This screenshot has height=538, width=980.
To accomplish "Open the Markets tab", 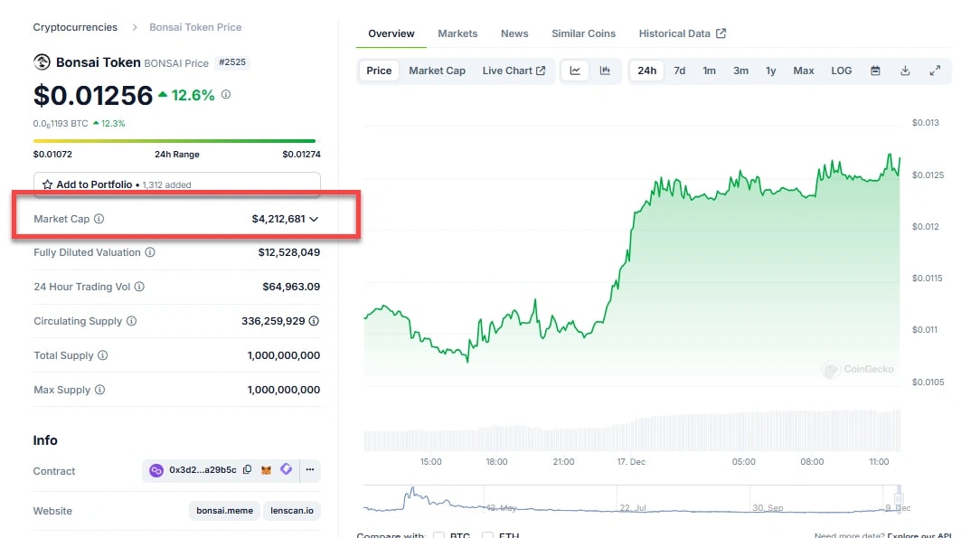I will coord(457,33).
